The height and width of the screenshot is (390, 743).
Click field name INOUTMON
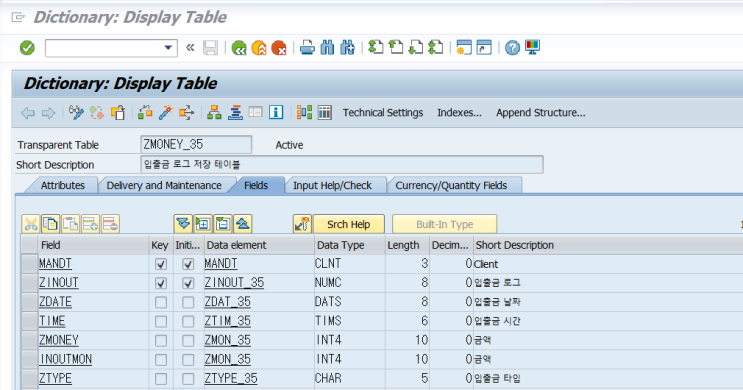point(65,359)
